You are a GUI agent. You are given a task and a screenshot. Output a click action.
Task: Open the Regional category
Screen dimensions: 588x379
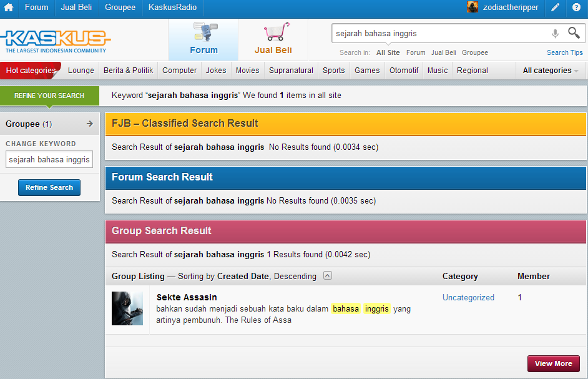click(473, 71)
